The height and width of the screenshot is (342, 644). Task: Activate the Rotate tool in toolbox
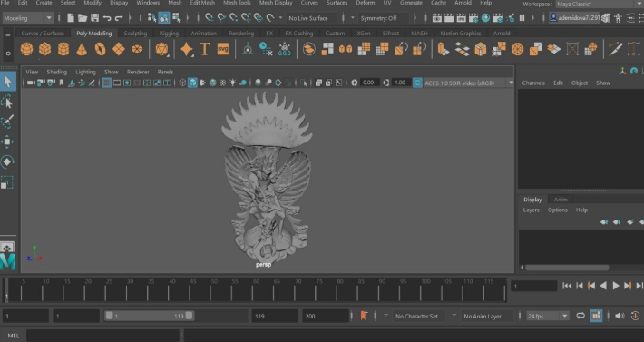pyautogui.click(x=7, y=161)
